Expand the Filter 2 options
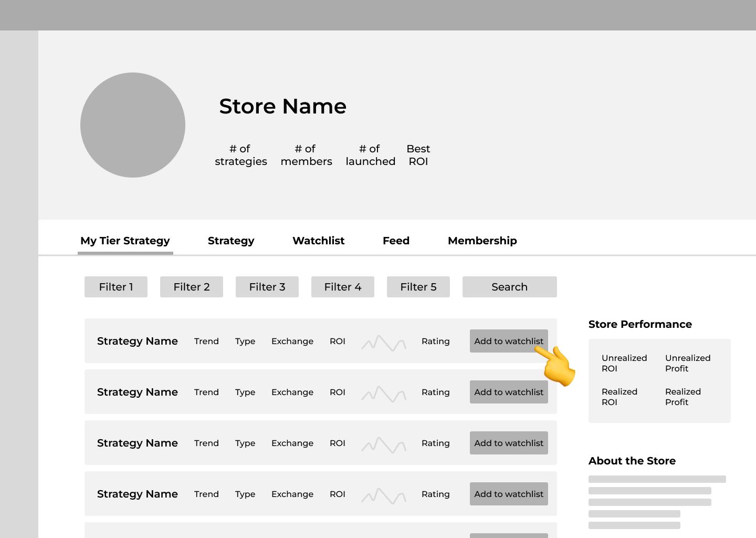 (192, 287)
